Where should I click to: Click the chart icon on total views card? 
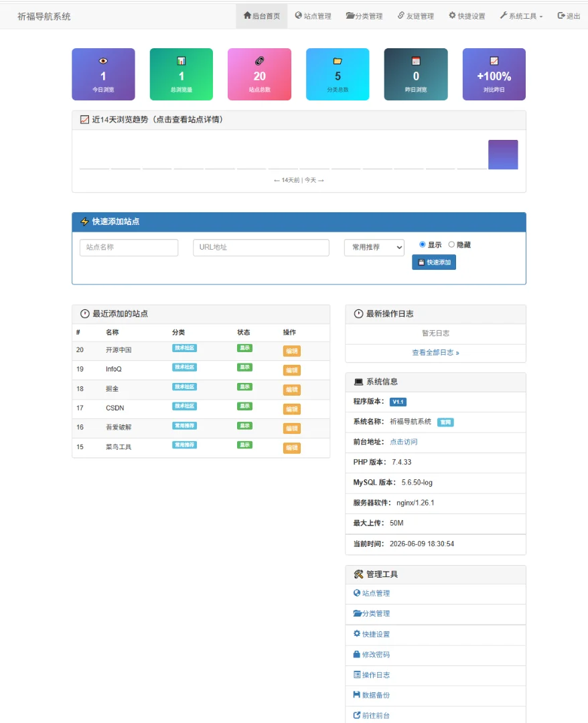[x=181, y=61]
